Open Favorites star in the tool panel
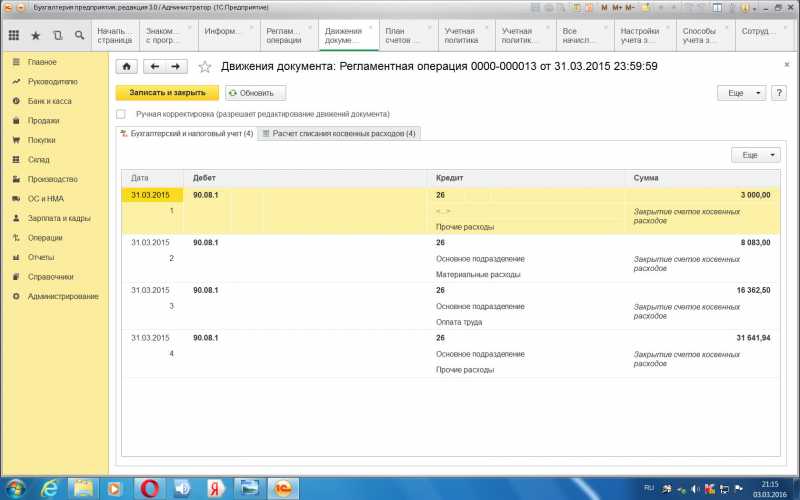The height and width of the screenshot is (500, 800). tap(36, 35)
